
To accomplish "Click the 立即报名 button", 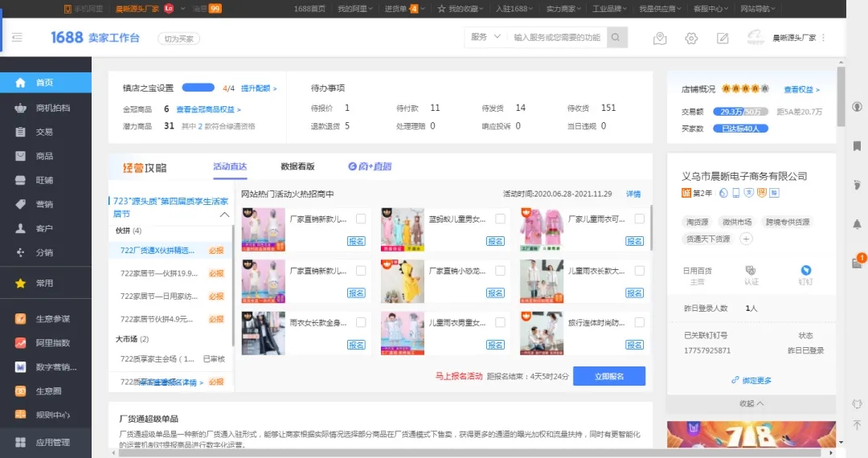I will (x=609, y=376).
